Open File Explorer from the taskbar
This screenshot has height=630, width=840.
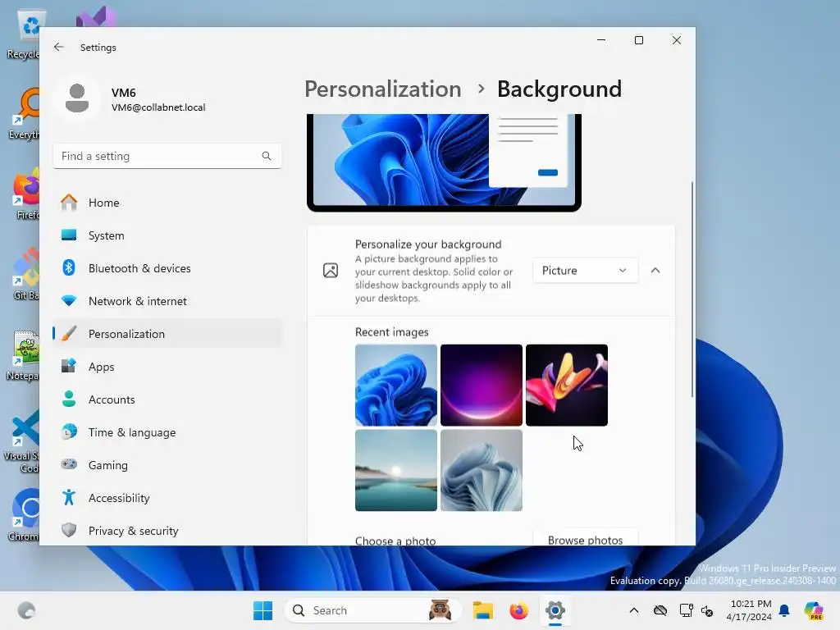(482, 610)
